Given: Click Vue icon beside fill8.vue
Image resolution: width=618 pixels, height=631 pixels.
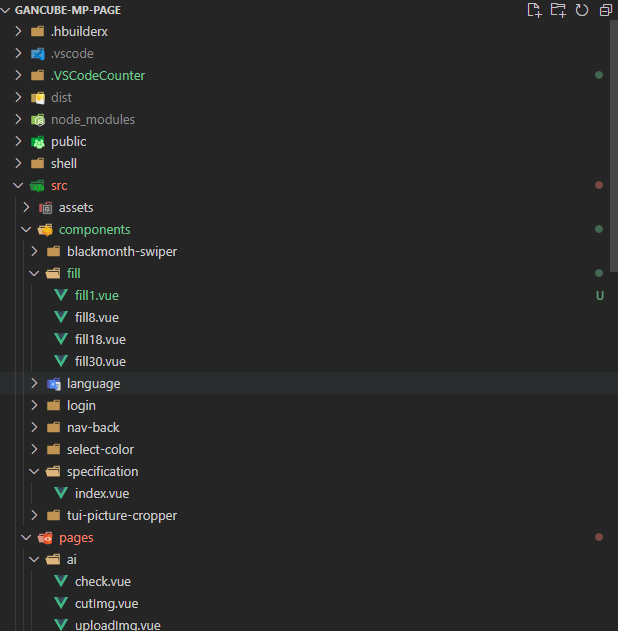Looking at the screenshot, I should tap(61, 317).
